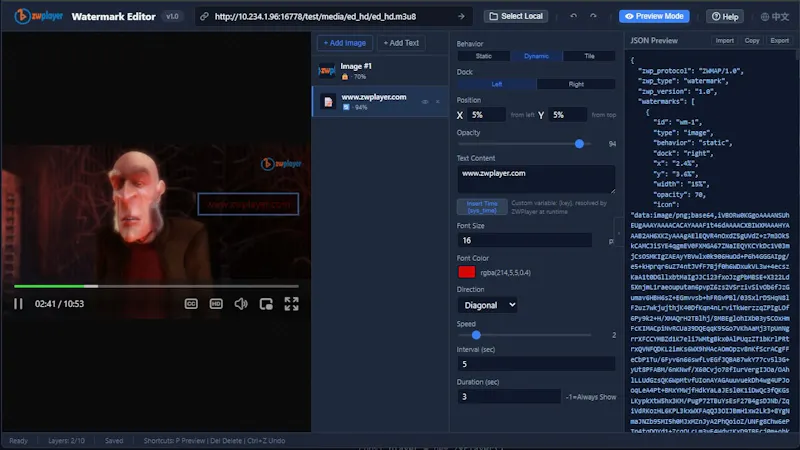This screenshot has width=800, height=450.
Task: Click the rgba(214,5,5,0.4) color value
Action: coord(506,273)
